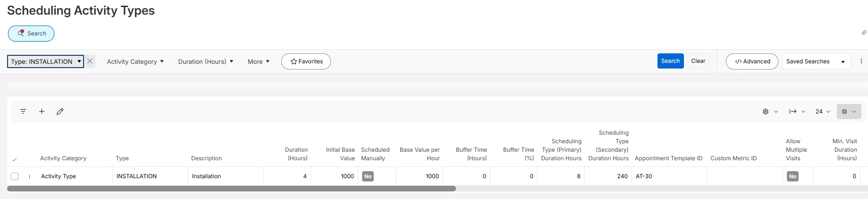Toggle select-all rows checkmark in header

[x=15, y=159]
